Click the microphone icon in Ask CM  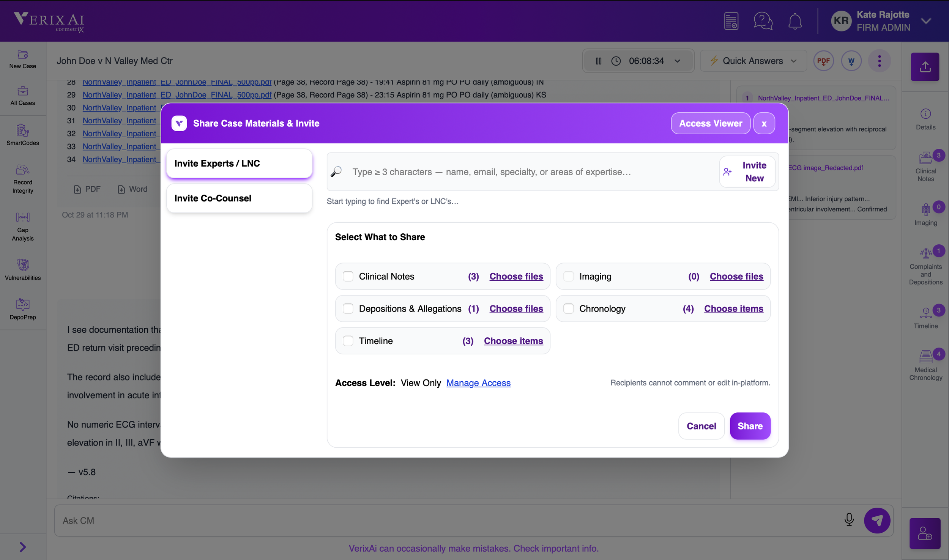tap(849, 519)
